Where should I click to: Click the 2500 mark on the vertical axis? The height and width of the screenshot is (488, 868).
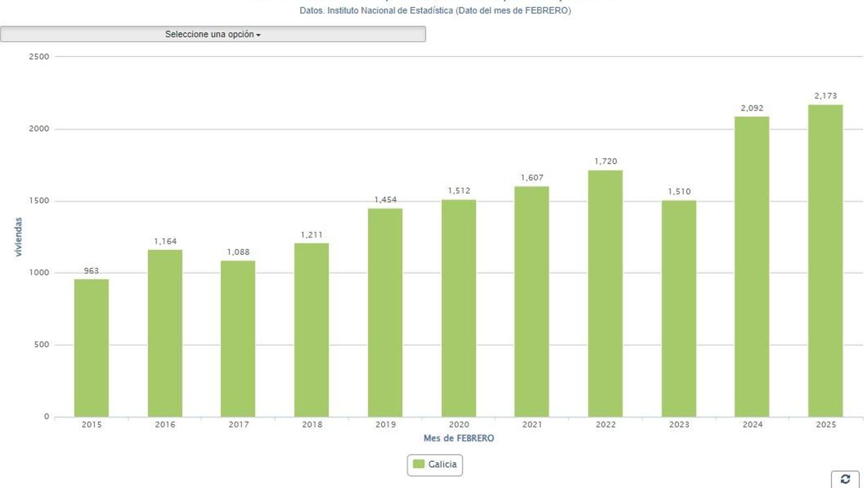point(40,55)
